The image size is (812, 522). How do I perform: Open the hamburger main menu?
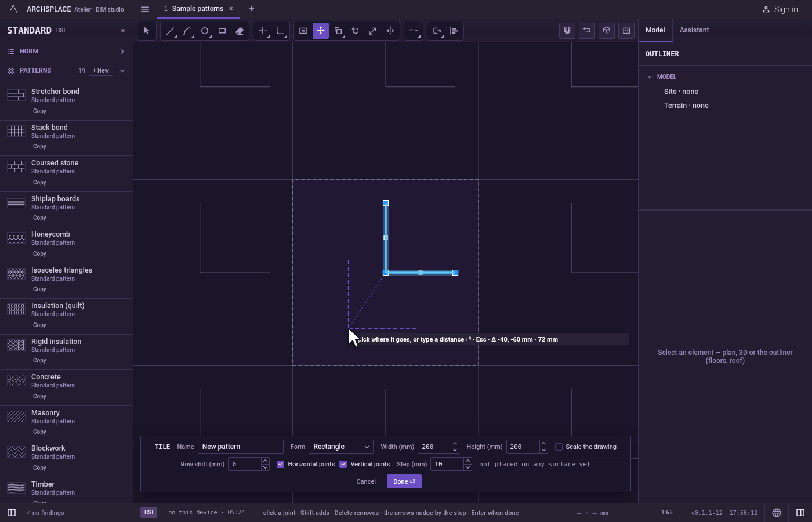(x=145, y=9)
